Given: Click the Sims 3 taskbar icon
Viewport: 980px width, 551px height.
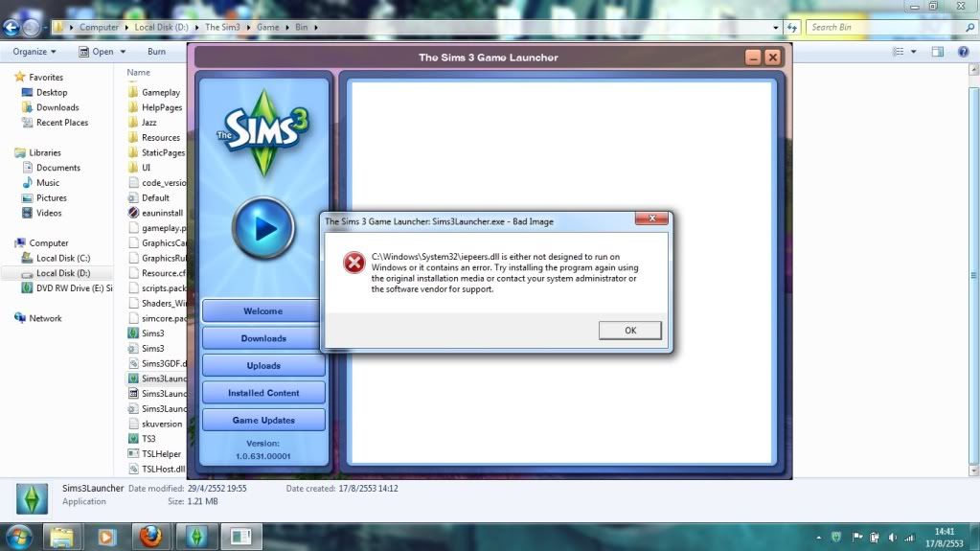Looking at the screenshot, I should pyautogui.click(x=196, y=537).
